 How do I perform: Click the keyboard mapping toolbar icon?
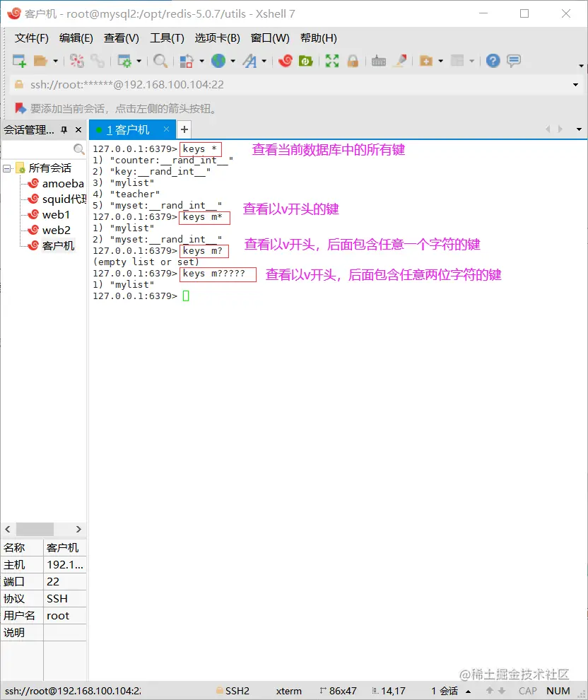[379, 61]
